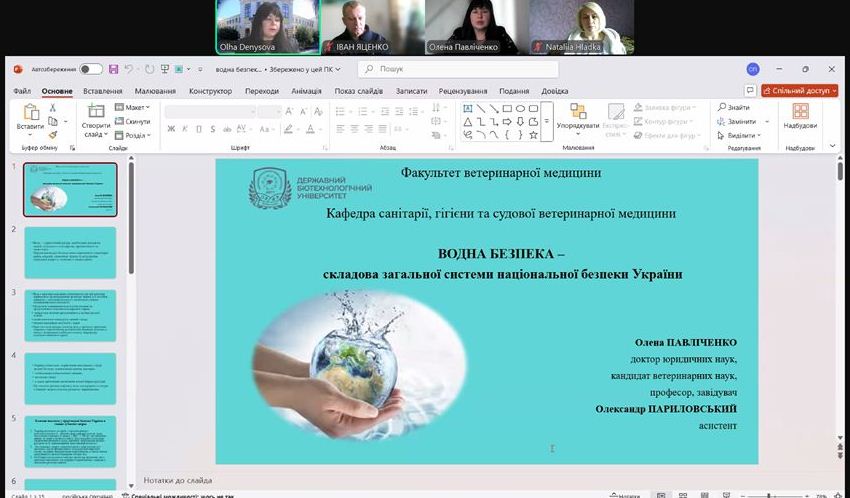Open the font size combo box
This screenshot has width=850, height=498.
tap(269, 112)
